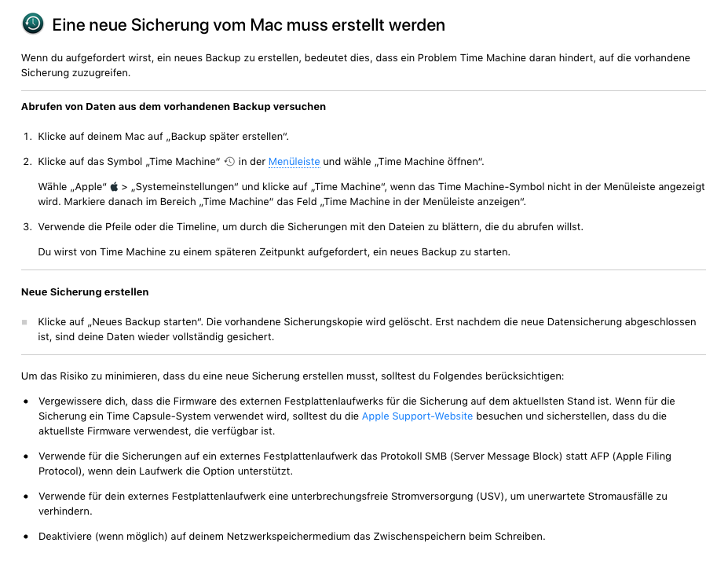Click step 1 text "Backup später erstellen"
Screen dimensions: 728x561
pos(229,136)
